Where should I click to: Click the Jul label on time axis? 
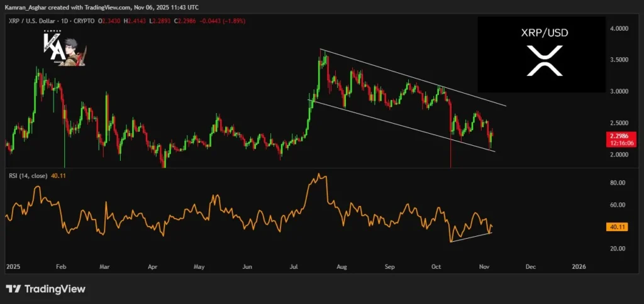point(294,267)
